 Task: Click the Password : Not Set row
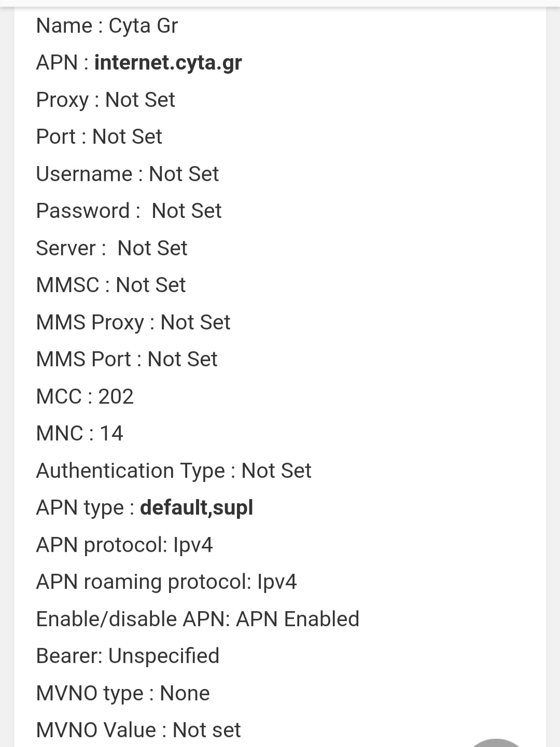(x=129, y=211)
